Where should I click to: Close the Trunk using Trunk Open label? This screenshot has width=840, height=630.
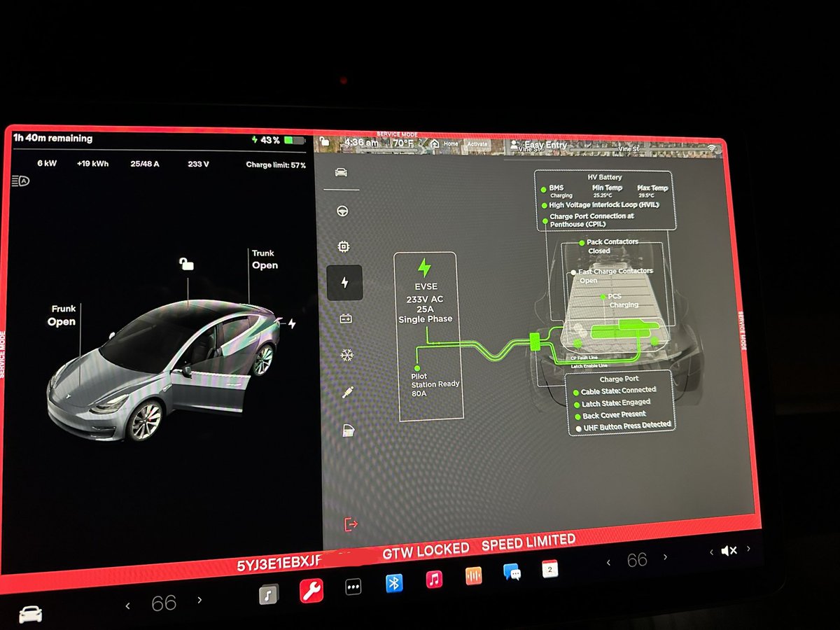point(265,260)
